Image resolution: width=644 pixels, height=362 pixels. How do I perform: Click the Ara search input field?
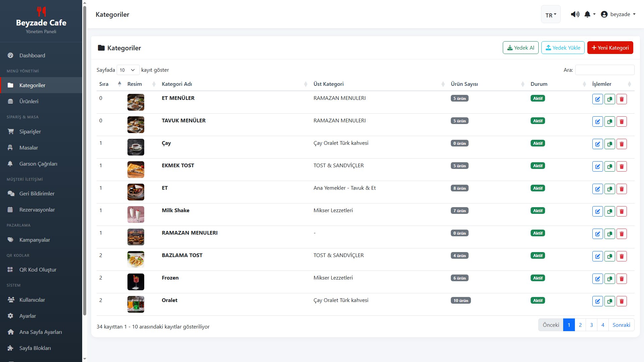coord(604,70)
